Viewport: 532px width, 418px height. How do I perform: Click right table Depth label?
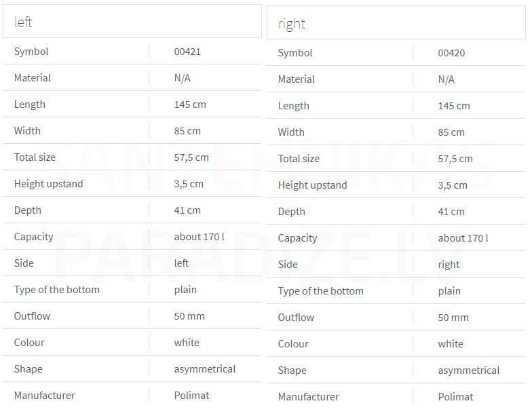tap(292, 212)
